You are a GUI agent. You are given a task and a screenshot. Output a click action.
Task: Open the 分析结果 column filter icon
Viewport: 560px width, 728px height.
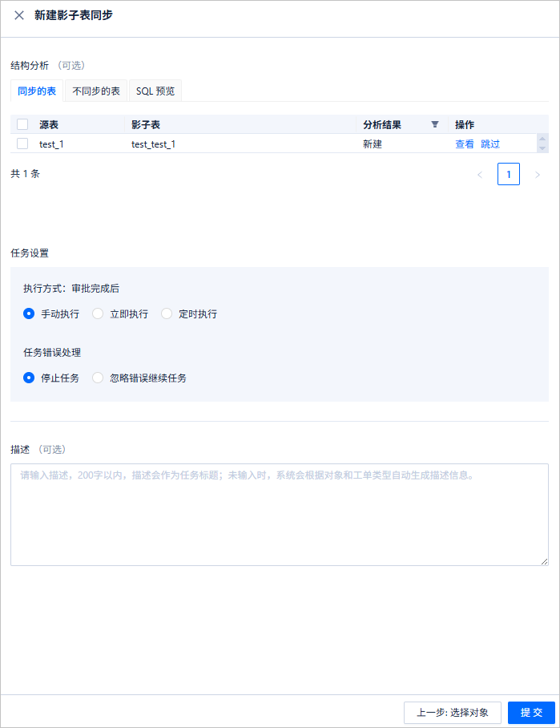coord(435,124)
